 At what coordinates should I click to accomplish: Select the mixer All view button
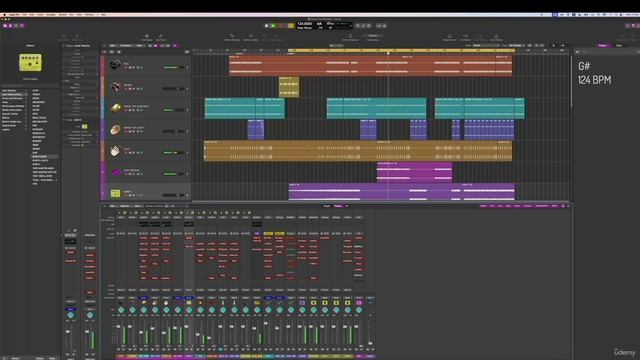[x=347, y=206]
